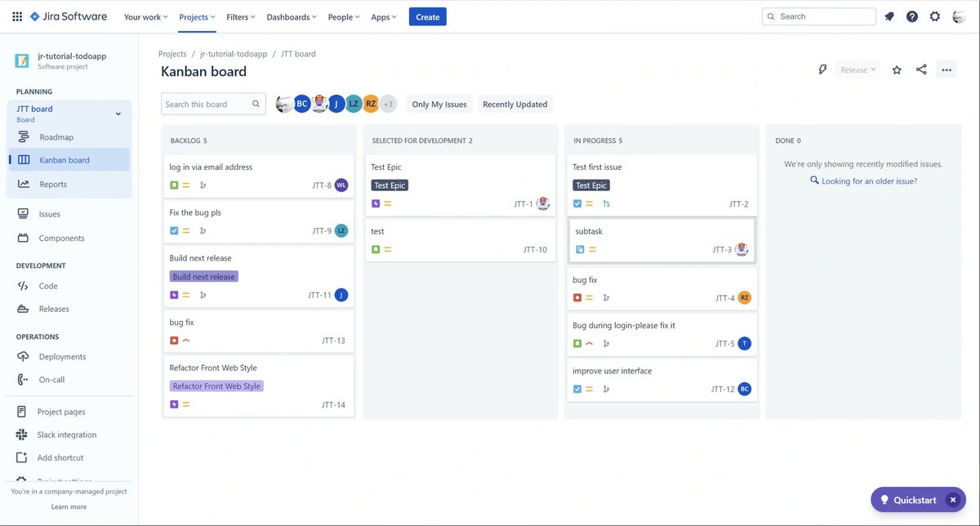Open Releases in sidebar
This screenshot has height=526, width=980.
69,309
